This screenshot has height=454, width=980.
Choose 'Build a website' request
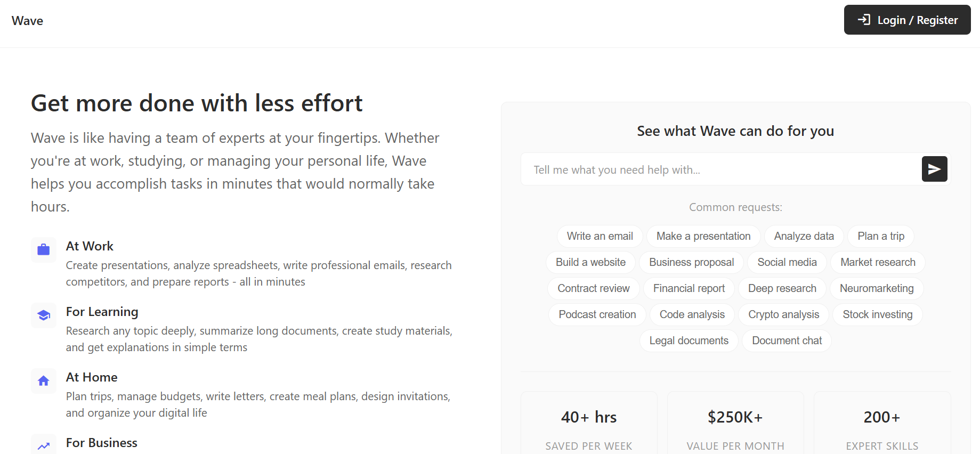pyautogui.click(x=590, y=262)
